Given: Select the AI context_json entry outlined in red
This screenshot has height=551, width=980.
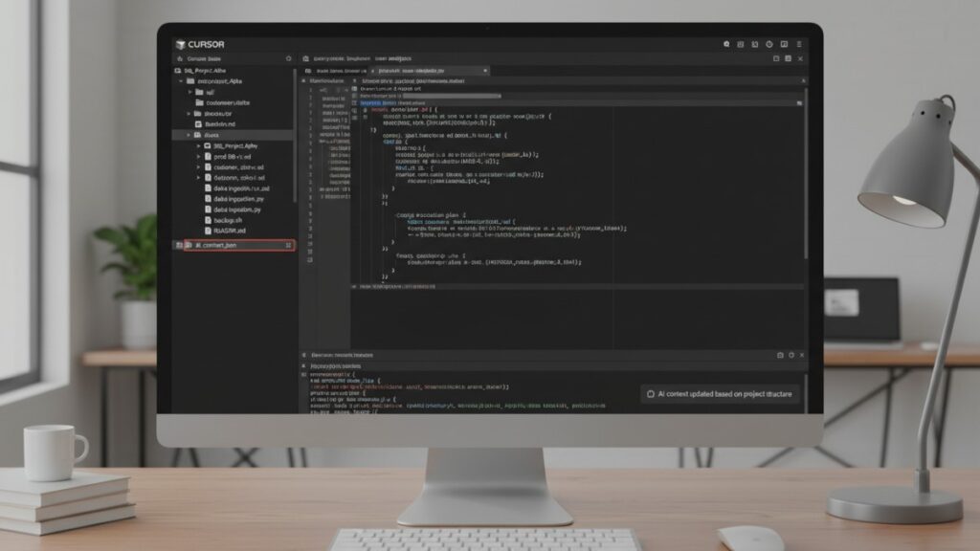Looking at the screenshot, I should tap(230, 244).
